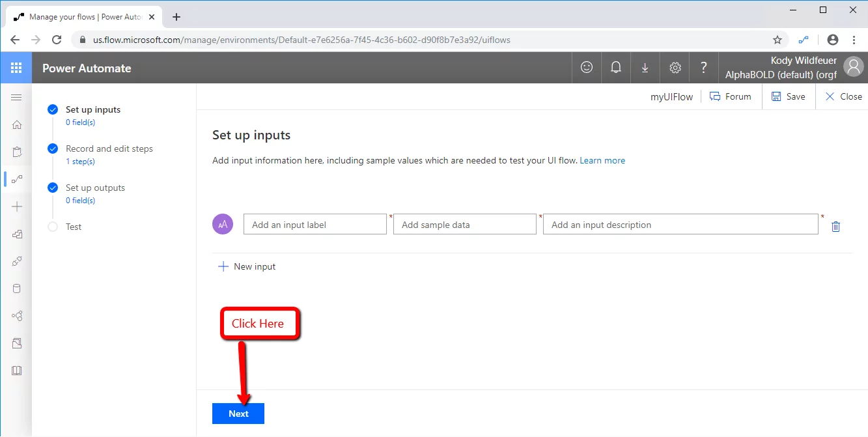868x437 pixels.
Task: Collapse the left navigation hamburger menu
Action: coord(16,97)
